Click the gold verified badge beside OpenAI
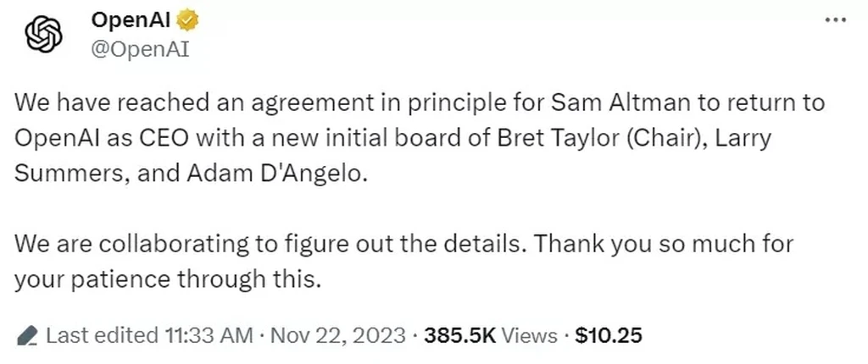This screenshot has width=868, height=364. click(x=187, y=21)
